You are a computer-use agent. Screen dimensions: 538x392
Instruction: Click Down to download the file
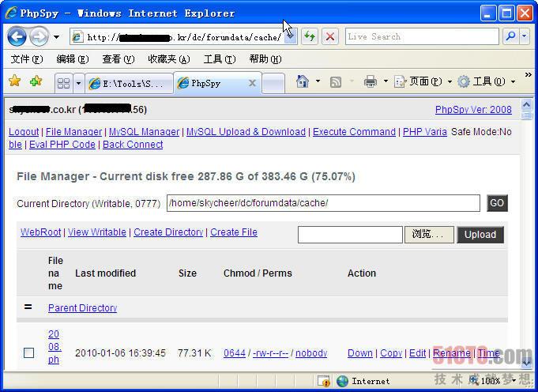(360, 352)
